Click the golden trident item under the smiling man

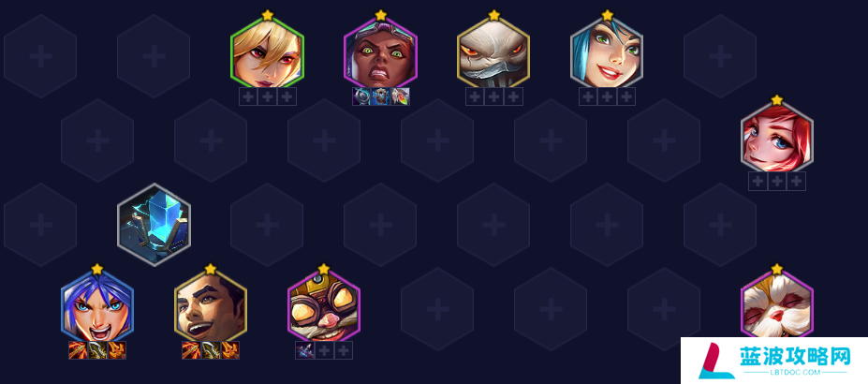pos(211,350)
